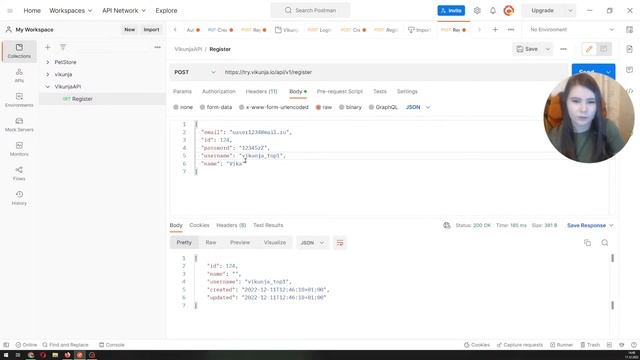Select the x-www-form-urlencoded body type
Screen dimensions: 640x360
(274, 107)
